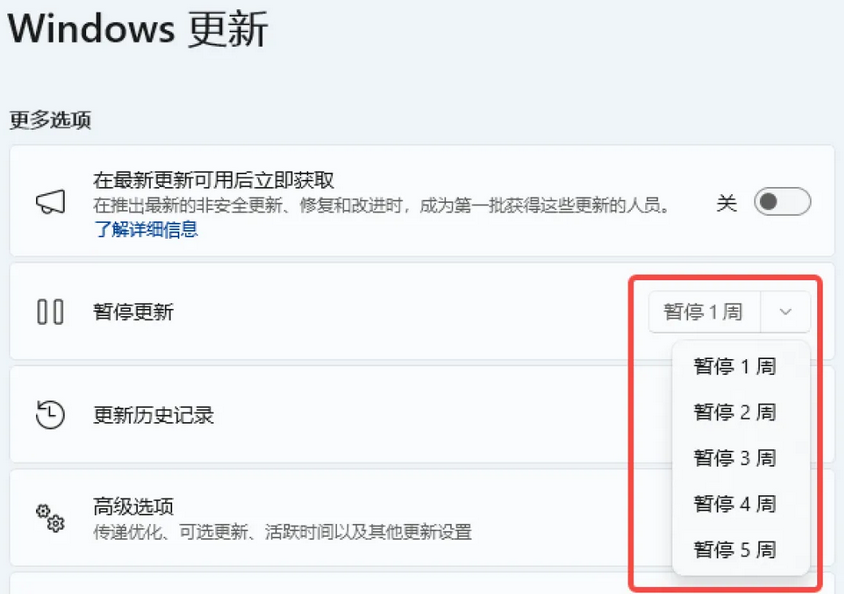Click the history clock icon
Image resolution: width=844 pixels, height=594 pixels.
point(50,415)
